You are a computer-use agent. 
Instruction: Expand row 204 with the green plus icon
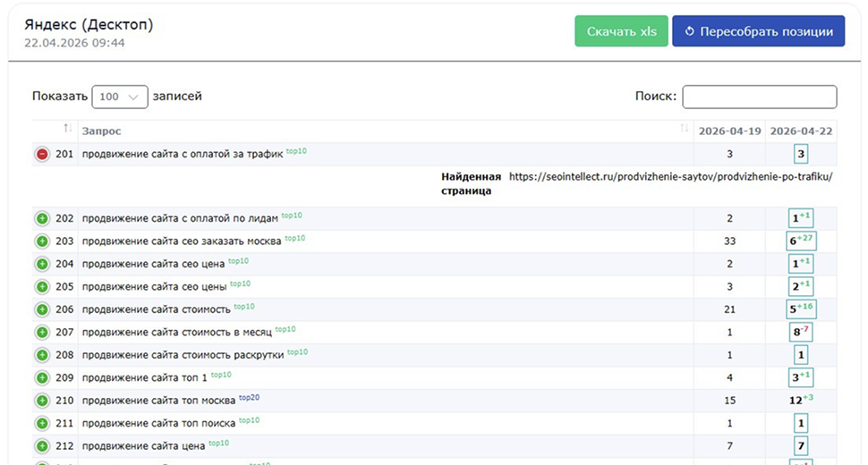(x=42, y=265)
